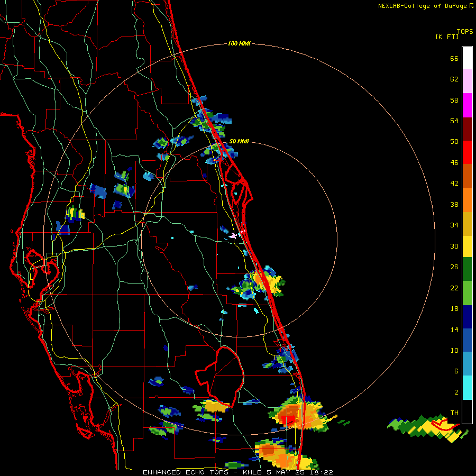Click the TH threshold label on the scale
Viewport: 476px width, 476px height.
click(x=454, y=413)
